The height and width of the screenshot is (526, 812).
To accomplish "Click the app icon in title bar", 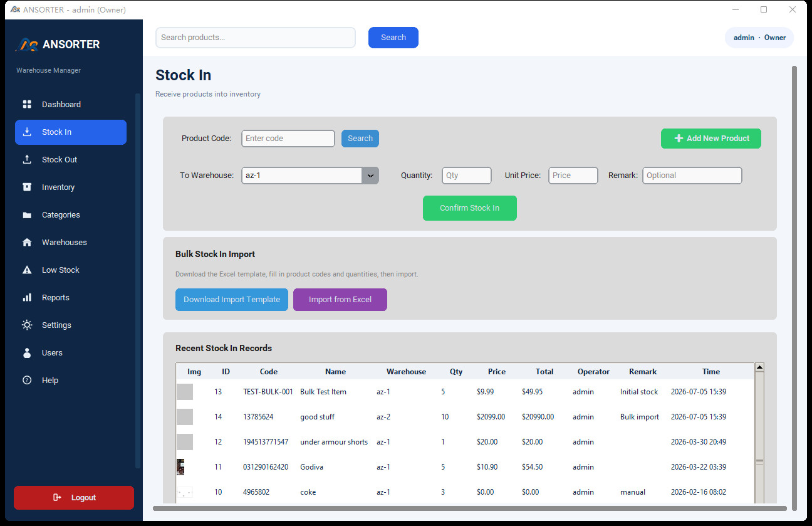I will [x=16, y=9].
